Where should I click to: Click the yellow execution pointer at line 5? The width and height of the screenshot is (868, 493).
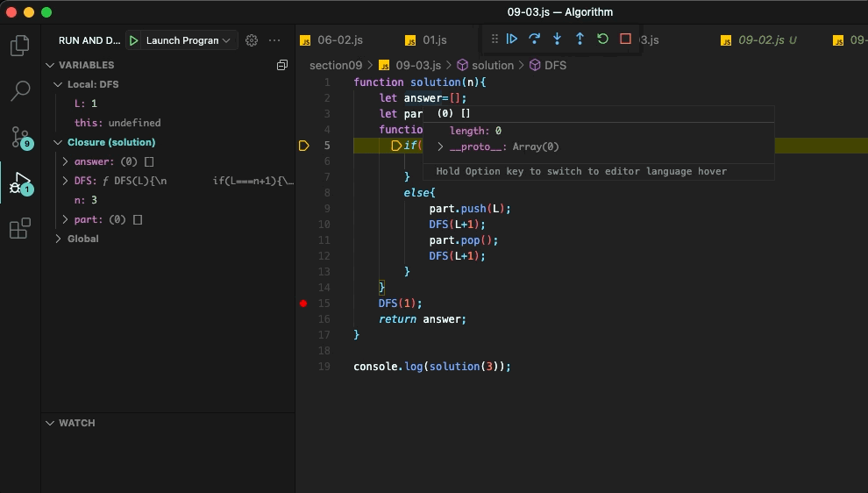point(304,146)
